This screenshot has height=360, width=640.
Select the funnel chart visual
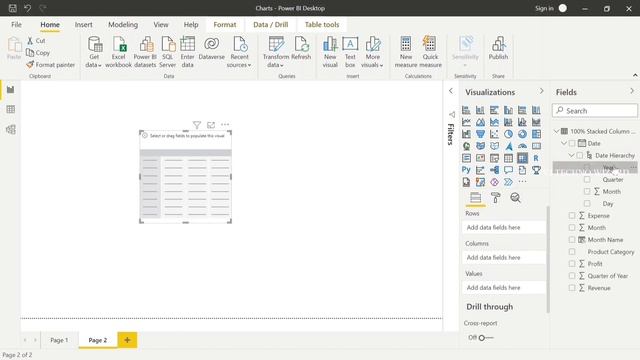pyautogui.click(x=480, y=134)
